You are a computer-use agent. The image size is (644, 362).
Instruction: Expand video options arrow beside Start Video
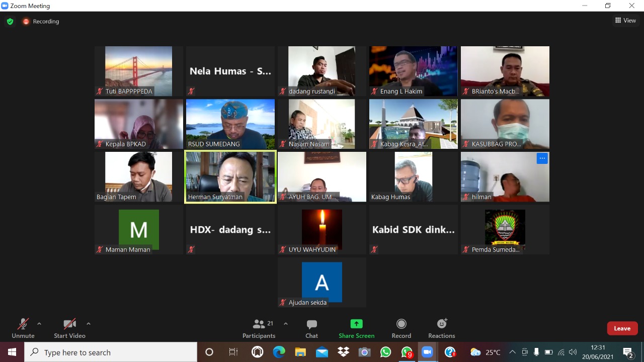(x=89, y=324)
